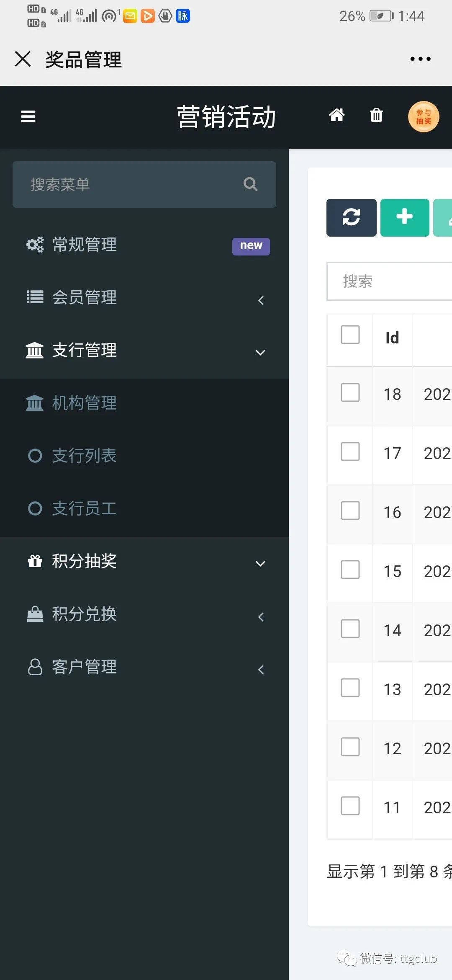Focus the 搜索 table search field
Viewport: 452px width, 980px height.
coord(389,281)
